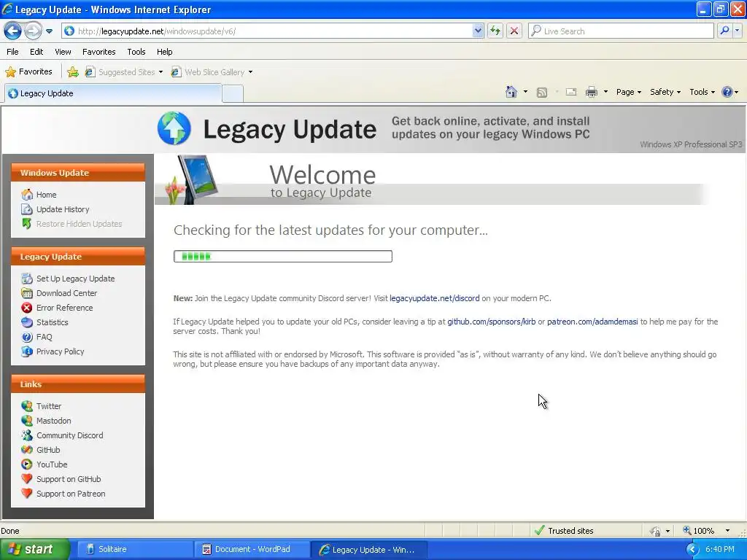Click the Read Mail icon
The width and height of the screenshot is (747, 560).
tap(571, 92)
